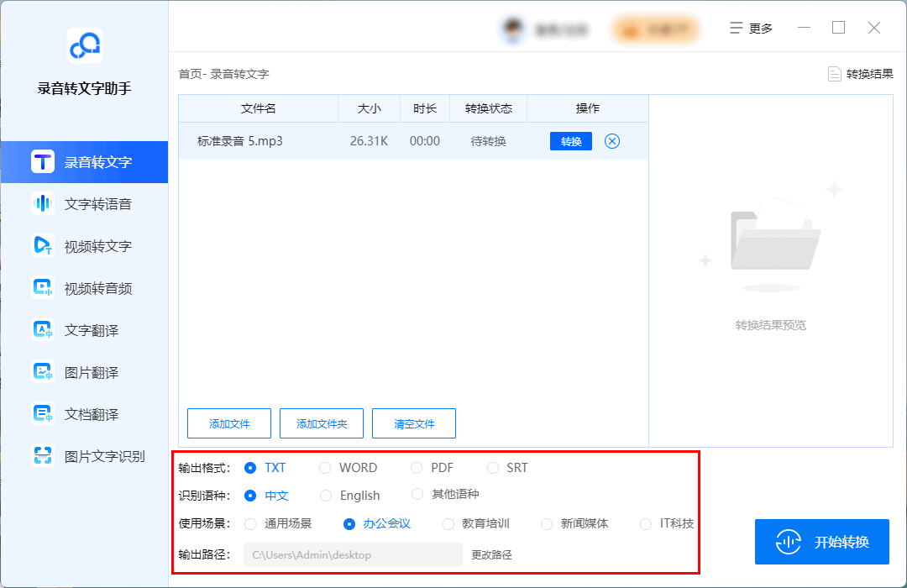Click the 文件名 column header
Image resolution: width=907 pixels, height=588 pixels.
(258, 108)
